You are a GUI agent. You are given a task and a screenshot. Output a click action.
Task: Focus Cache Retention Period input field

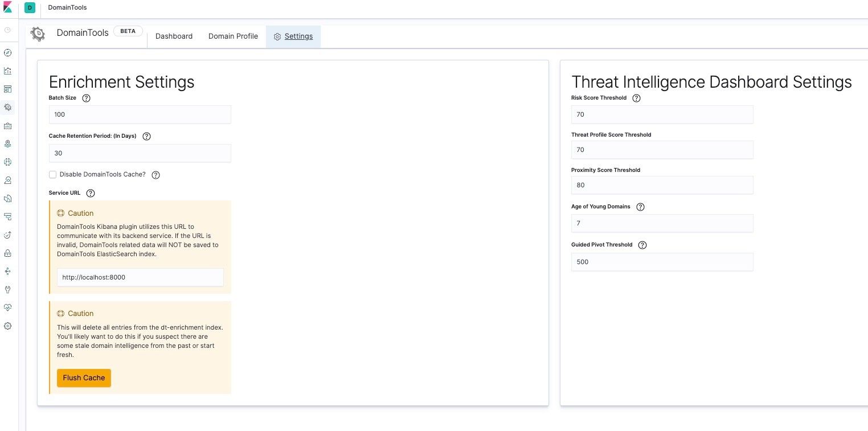click(x=140, y=153)
